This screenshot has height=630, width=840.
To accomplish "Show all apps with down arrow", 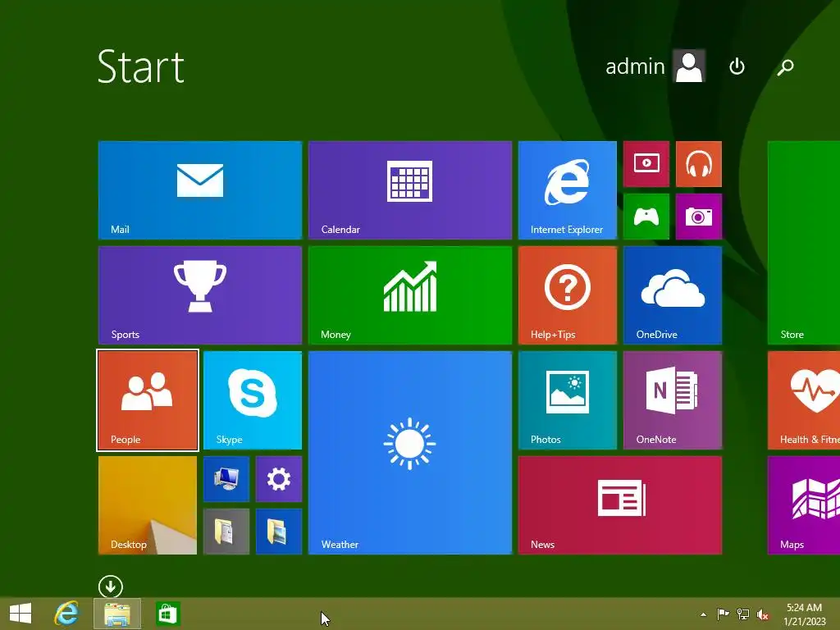I will pyautogui.click(x=111, y=587).
